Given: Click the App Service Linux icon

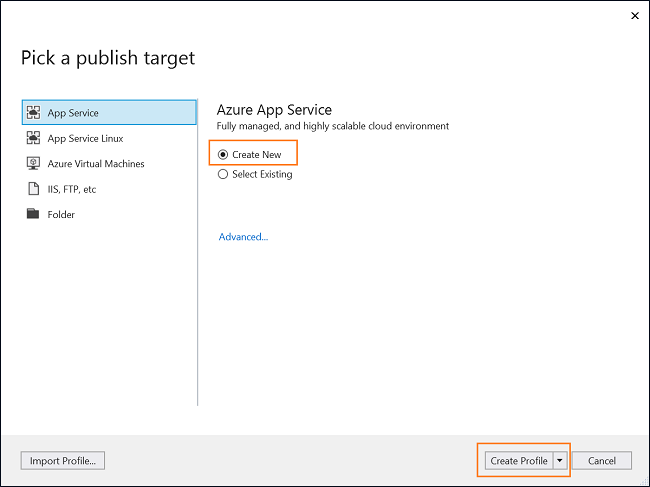Looking at the screenshot, I should pos(33,138).
